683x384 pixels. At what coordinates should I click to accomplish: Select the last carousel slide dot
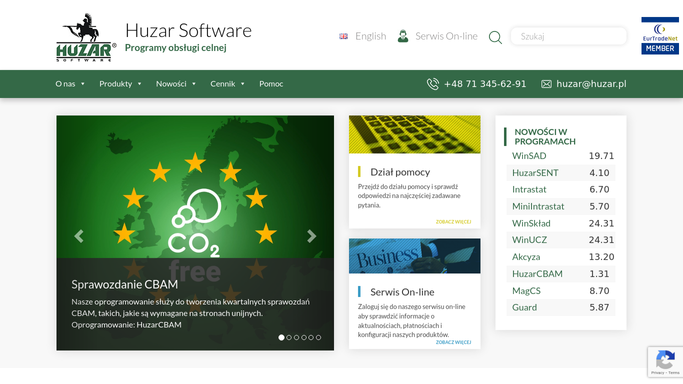(318, 337)
